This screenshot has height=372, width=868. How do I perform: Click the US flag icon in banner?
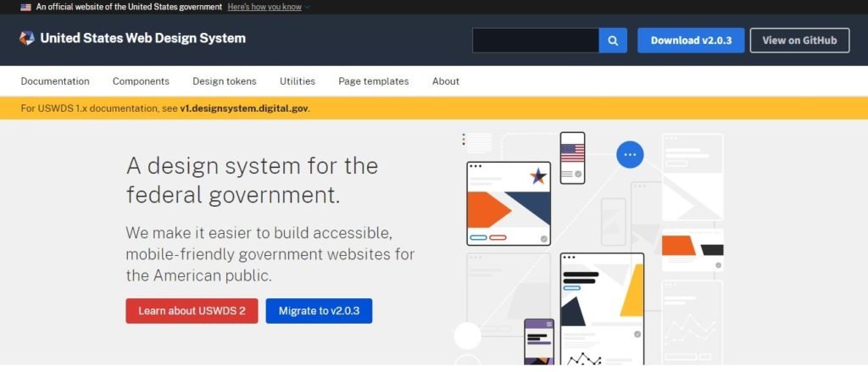25,7
